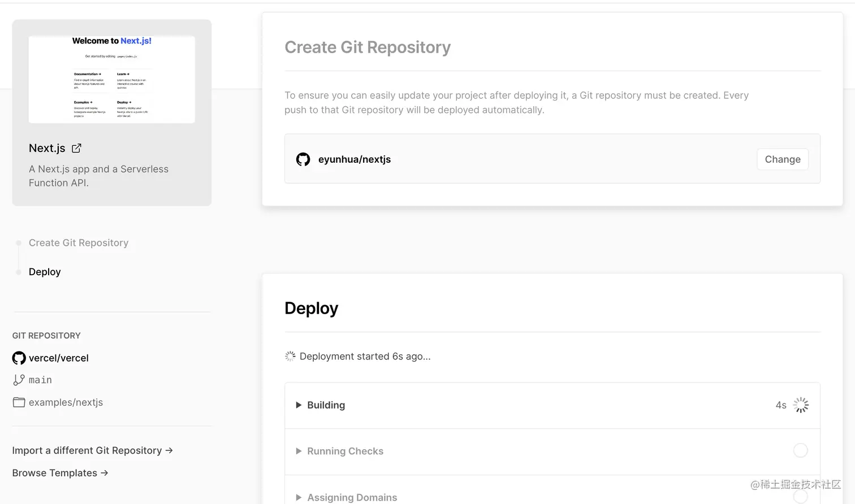Open the Browse Templates link
Image resolution: width=855 pixels, height=504 pixels.
(x=61, y=473)
